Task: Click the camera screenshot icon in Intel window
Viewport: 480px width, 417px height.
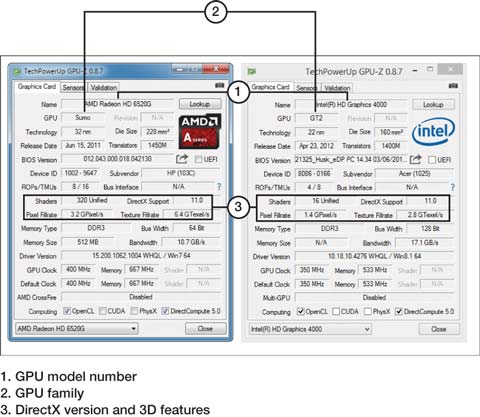Action: 453,86
